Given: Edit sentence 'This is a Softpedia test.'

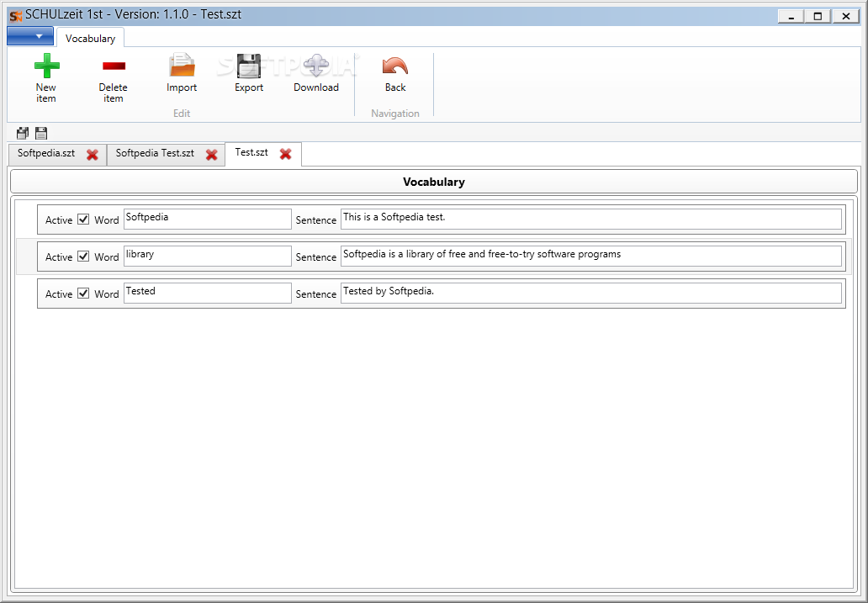Looking at the screenshot, I should [591, 219].
